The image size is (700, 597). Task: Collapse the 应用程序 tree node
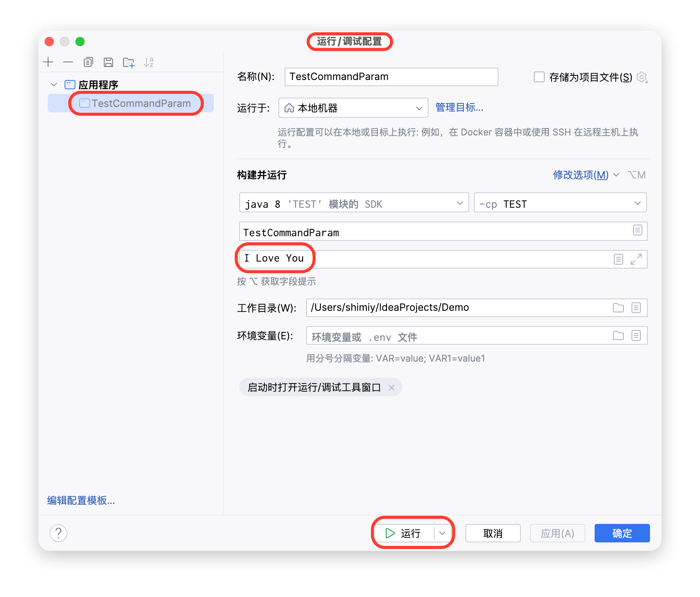tap(54, 85)
